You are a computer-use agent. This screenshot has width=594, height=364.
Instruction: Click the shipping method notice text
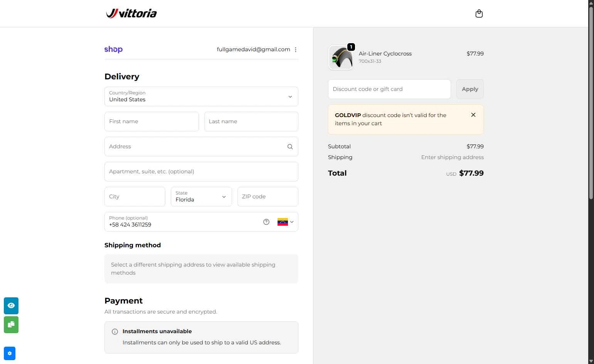coord(193,269)
